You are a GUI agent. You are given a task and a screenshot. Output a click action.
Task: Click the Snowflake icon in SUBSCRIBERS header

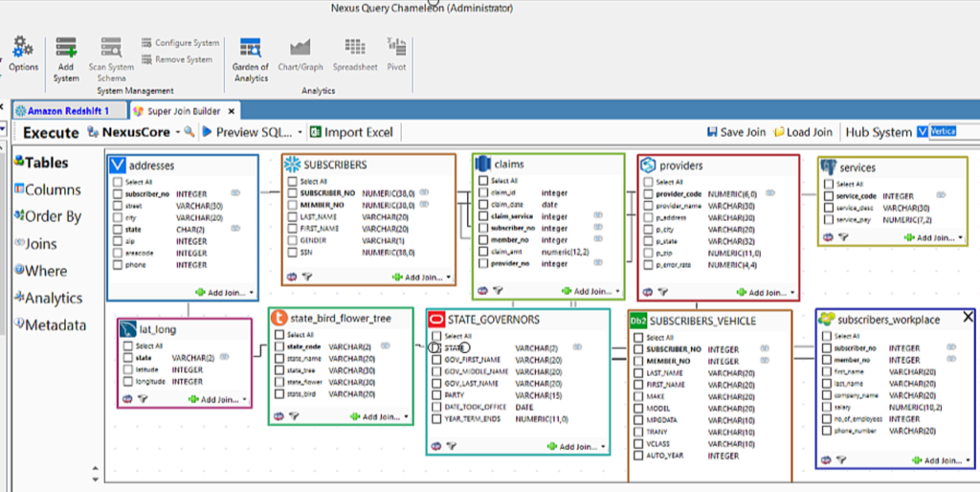coord(292,165)
